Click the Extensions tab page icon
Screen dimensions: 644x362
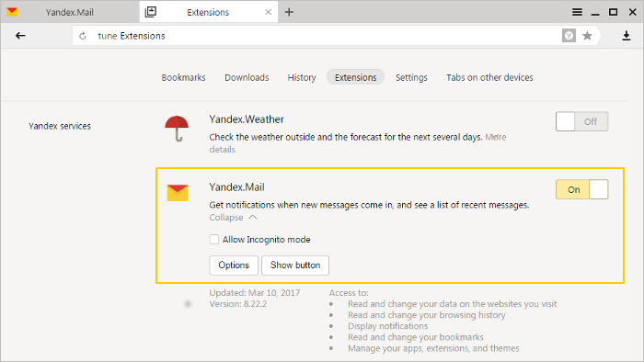pyautogui.click(x=151, y=12)
